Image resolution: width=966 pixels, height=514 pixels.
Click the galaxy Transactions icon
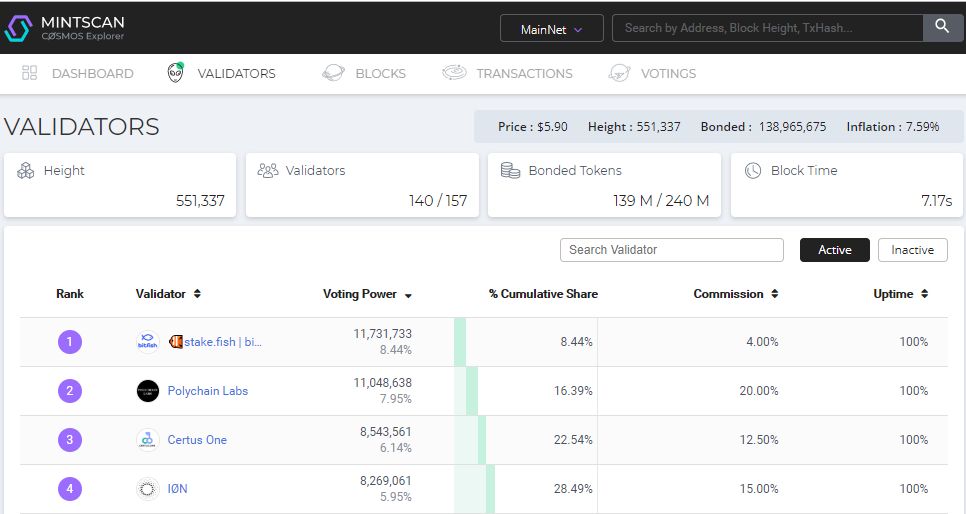[x=455, y=73]
